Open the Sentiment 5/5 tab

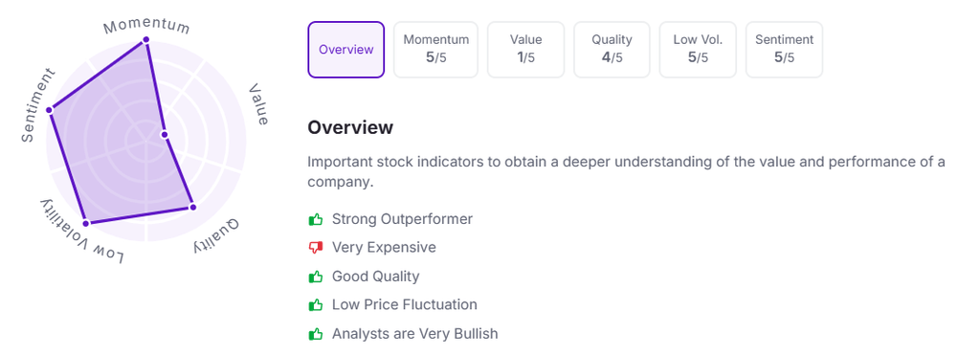(x=785, y=50)
